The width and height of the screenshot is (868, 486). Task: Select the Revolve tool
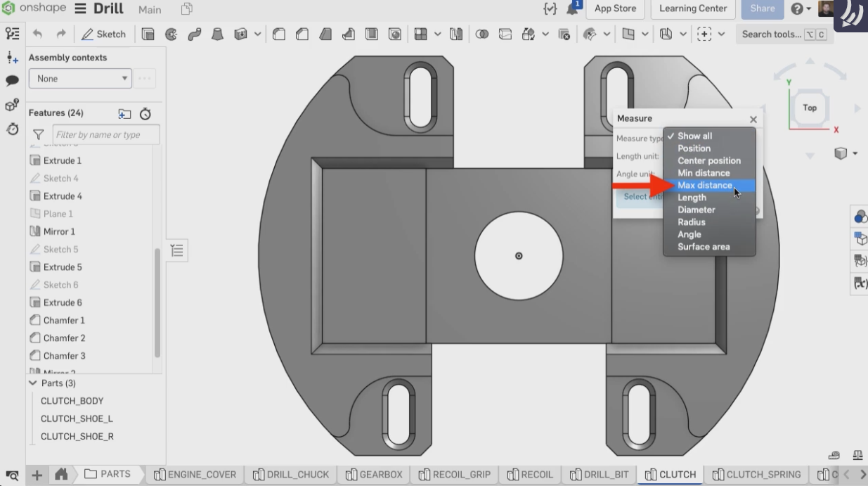[x=171, y=34]
